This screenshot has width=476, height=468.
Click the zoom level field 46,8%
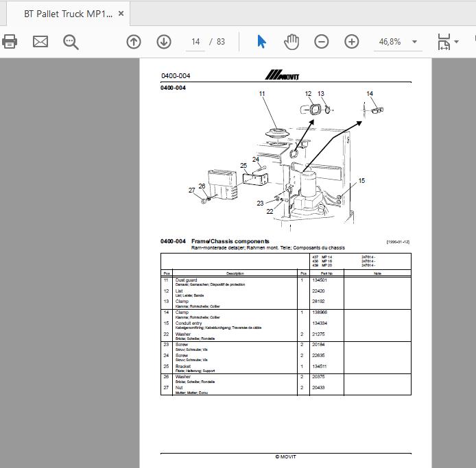[x=390, y=42]
